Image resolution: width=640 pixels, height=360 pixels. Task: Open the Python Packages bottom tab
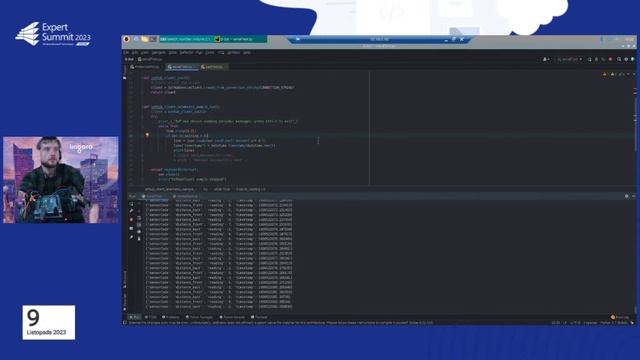click(200, 317)
